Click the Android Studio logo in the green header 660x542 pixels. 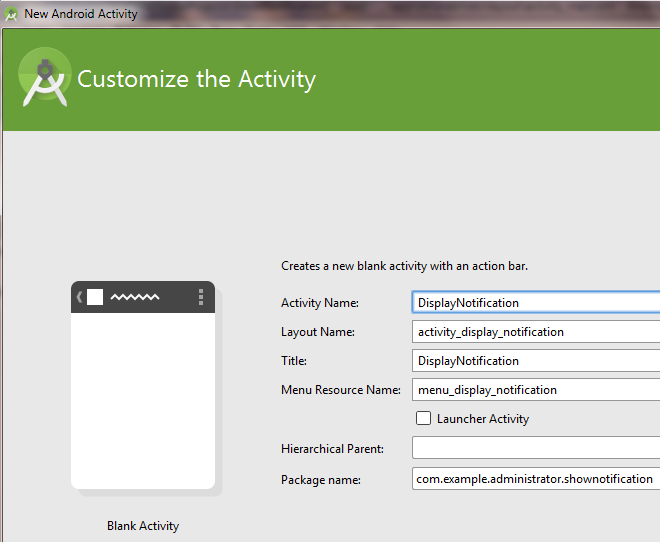(45, 79)
